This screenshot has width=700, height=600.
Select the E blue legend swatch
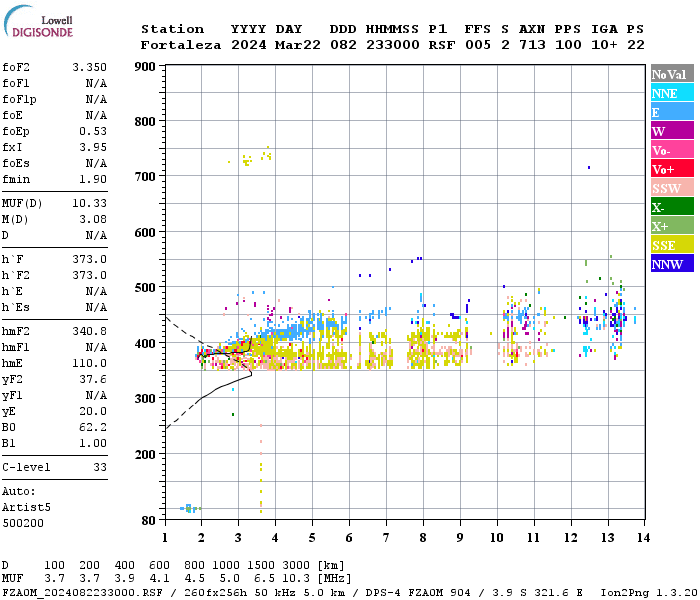(x=672, y=112)
